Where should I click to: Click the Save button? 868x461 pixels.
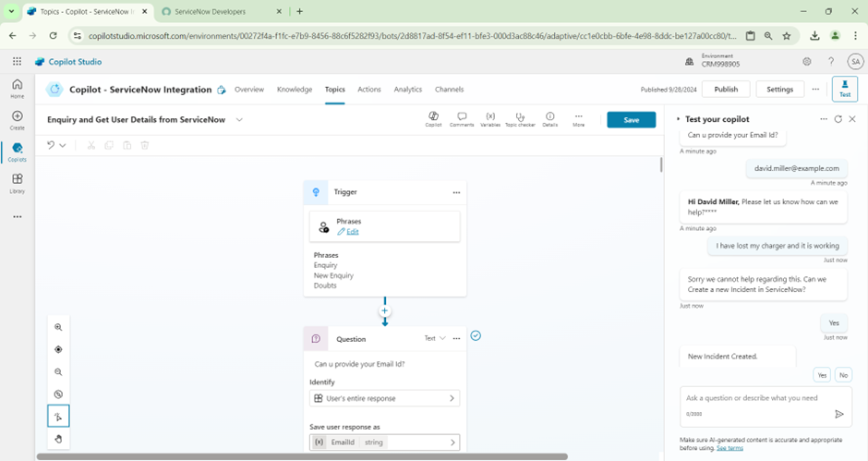pos(631,120)
